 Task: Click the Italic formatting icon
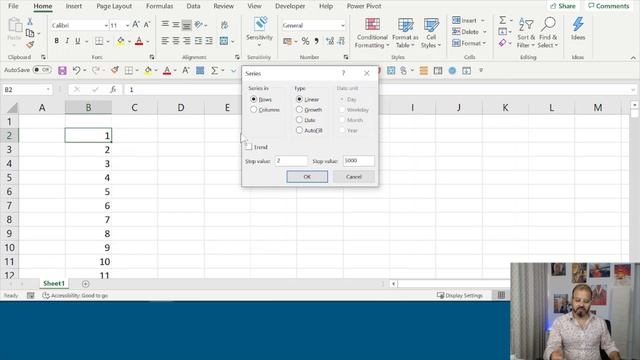[x=67, y=41]
